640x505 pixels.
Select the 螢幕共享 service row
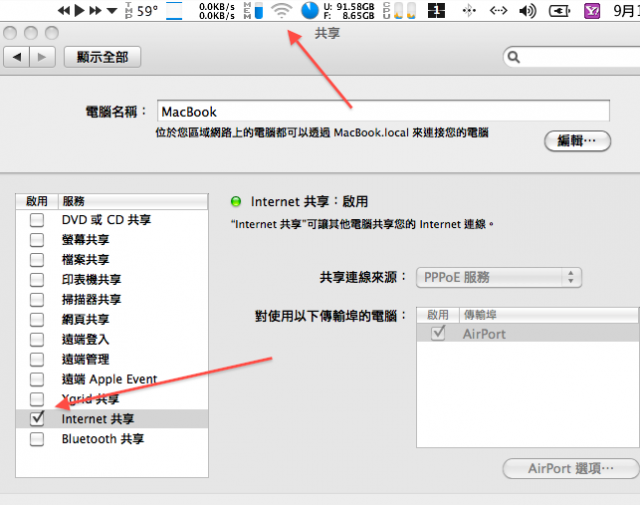[x=112, y=240]
